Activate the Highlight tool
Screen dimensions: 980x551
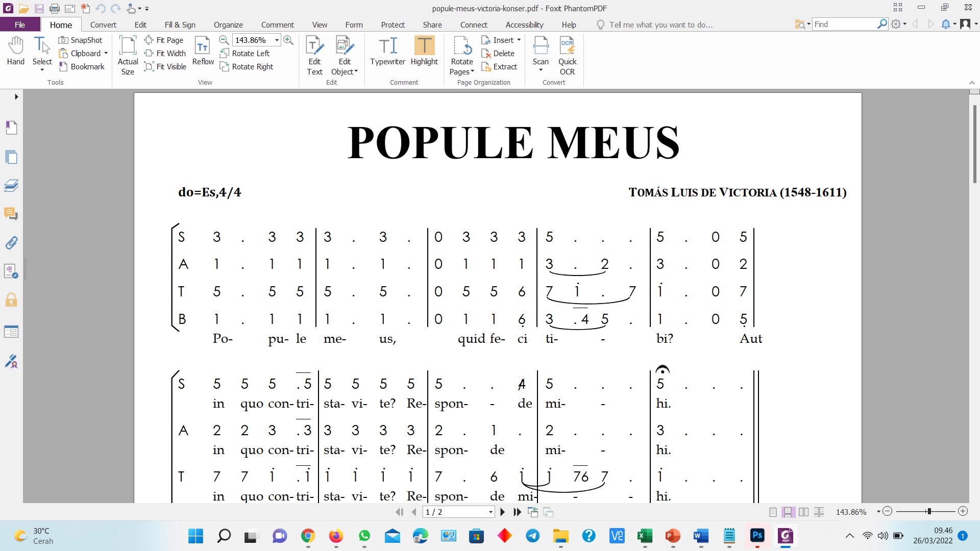coord(424,51)
